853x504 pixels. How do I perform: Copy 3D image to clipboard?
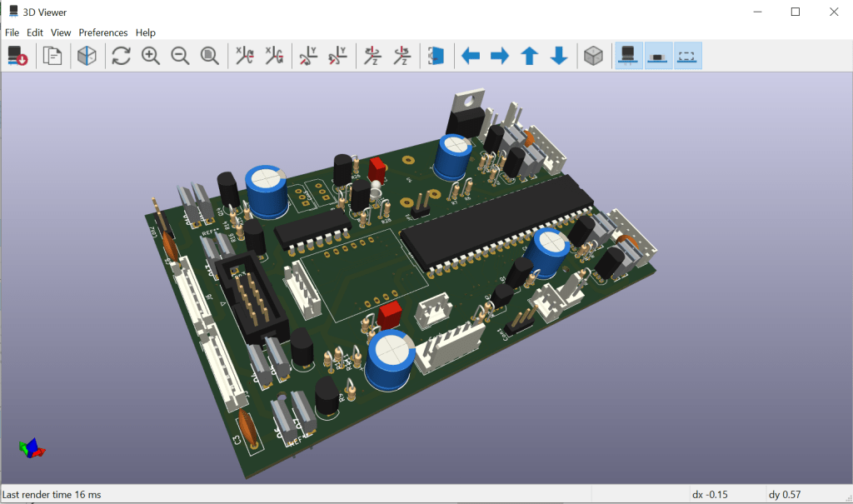click(53, 56)
